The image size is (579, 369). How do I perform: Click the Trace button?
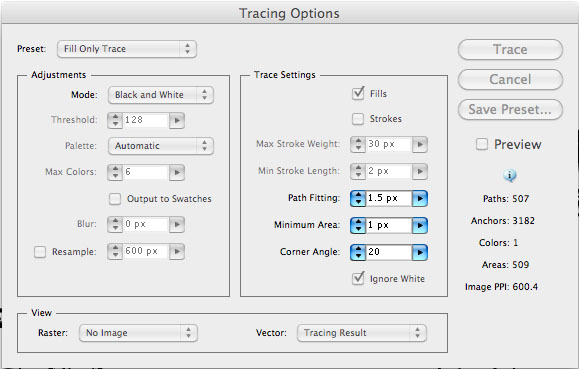point(510,49)
